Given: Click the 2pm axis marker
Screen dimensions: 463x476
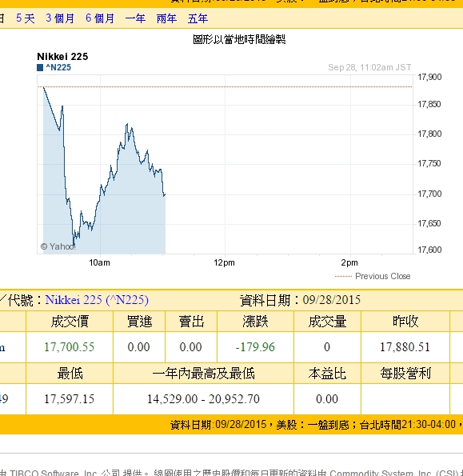Looking at the screenshot, I should (x=349, y=262).
